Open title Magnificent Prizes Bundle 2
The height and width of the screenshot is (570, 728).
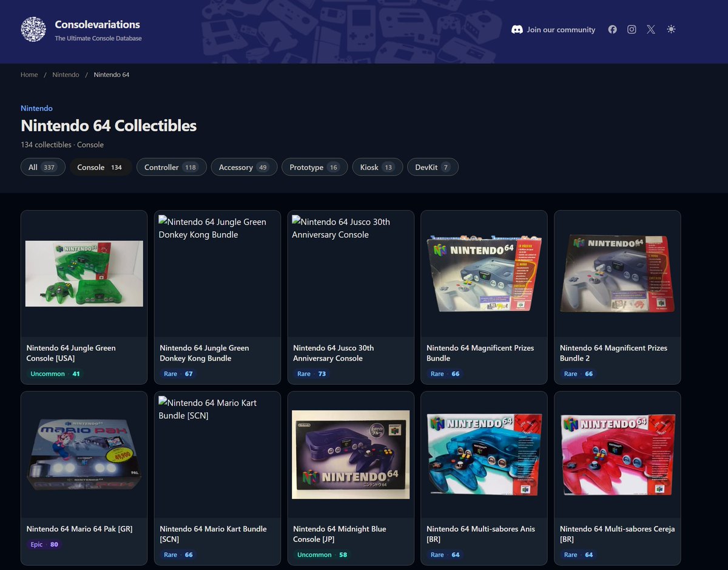[x=613, y=353]
